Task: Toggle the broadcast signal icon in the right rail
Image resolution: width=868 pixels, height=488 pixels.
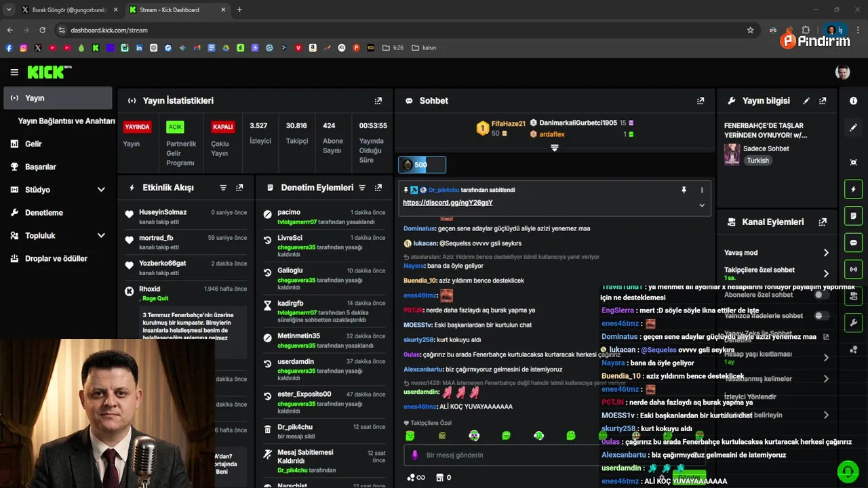Action: pos(853,269)
